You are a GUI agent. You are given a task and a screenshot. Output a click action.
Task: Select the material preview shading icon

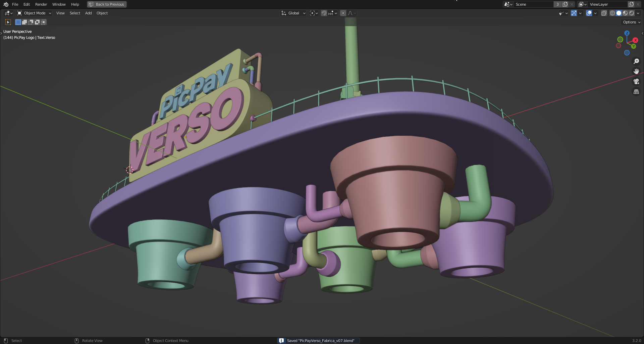pyautogui.click(x=625, y=13)
